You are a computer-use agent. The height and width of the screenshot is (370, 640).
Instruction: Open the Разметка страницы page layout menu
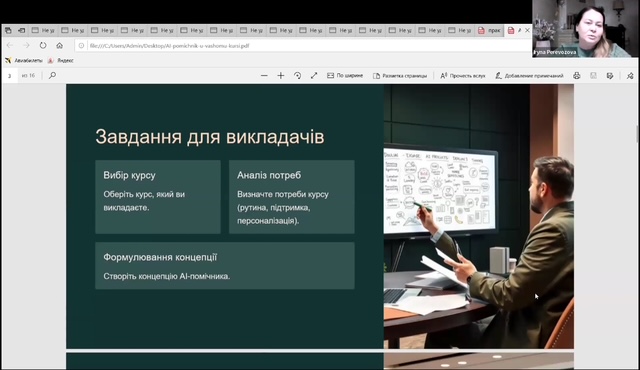(400, 75)
